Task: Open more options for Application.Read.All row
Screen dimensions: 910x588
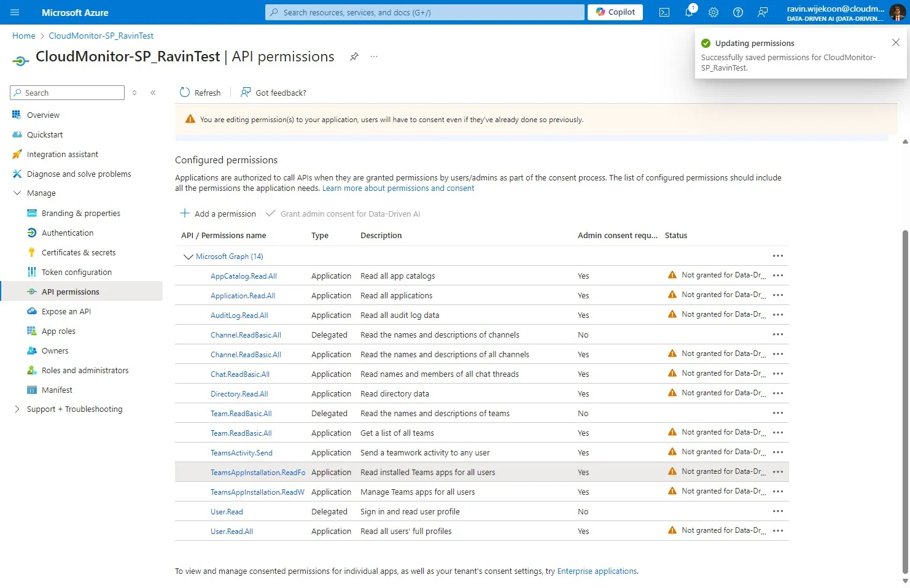Action: 778,295
